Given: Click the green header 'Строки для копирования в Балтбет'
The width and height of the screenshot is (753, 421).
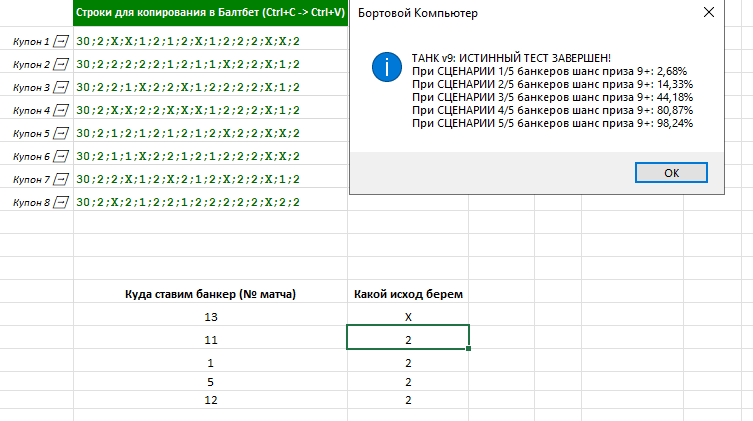Looking at the screenshot, I should (x=210, y=13).
